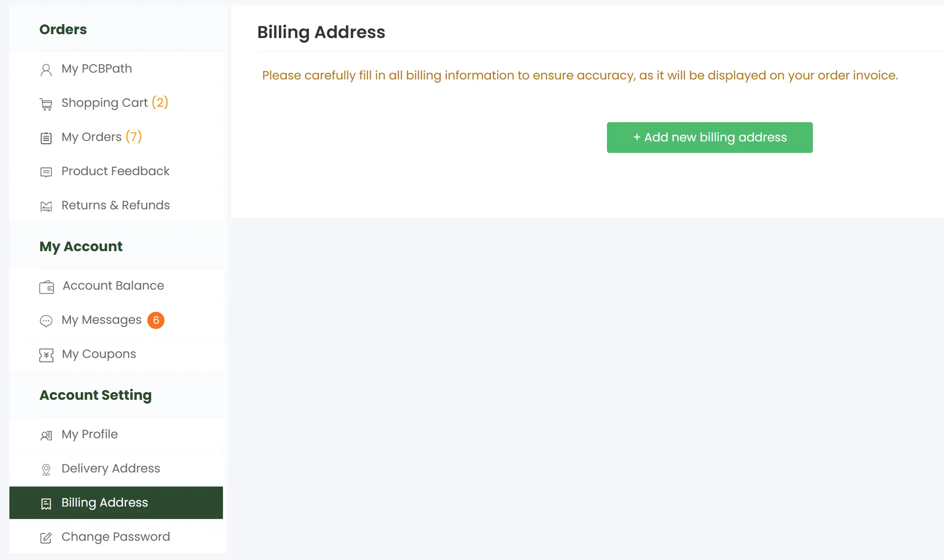The width and height of the screenshot is (944, 560).
Task: Click the Billing Address receipt icon
Action: [x=46, y=504]
